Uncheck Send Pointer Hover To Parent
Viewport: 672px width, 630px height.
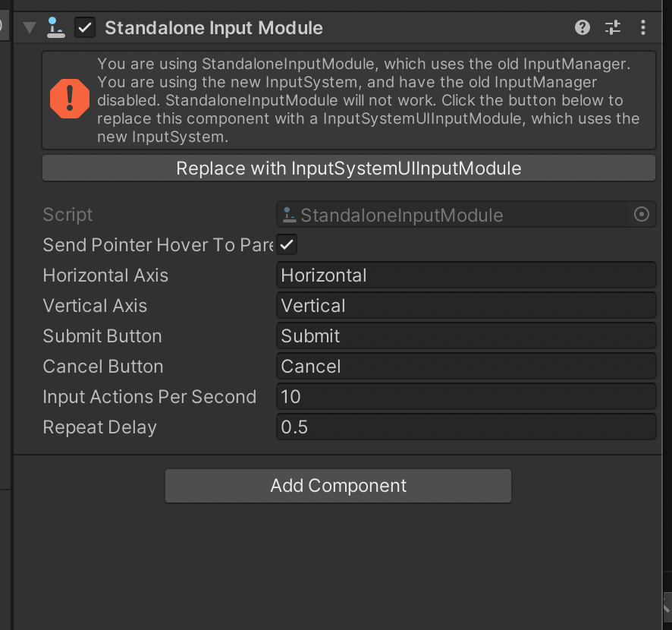point(286,244)
